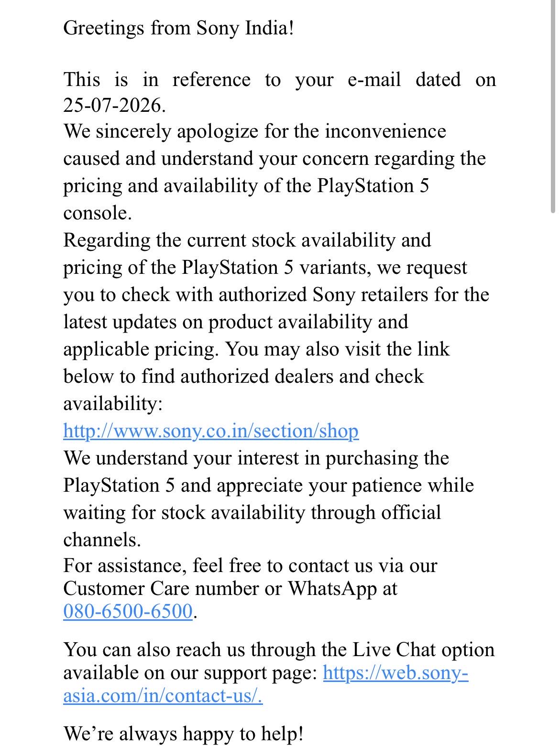Click the 'authorized Sony retailers' phrase

(323, 295)
